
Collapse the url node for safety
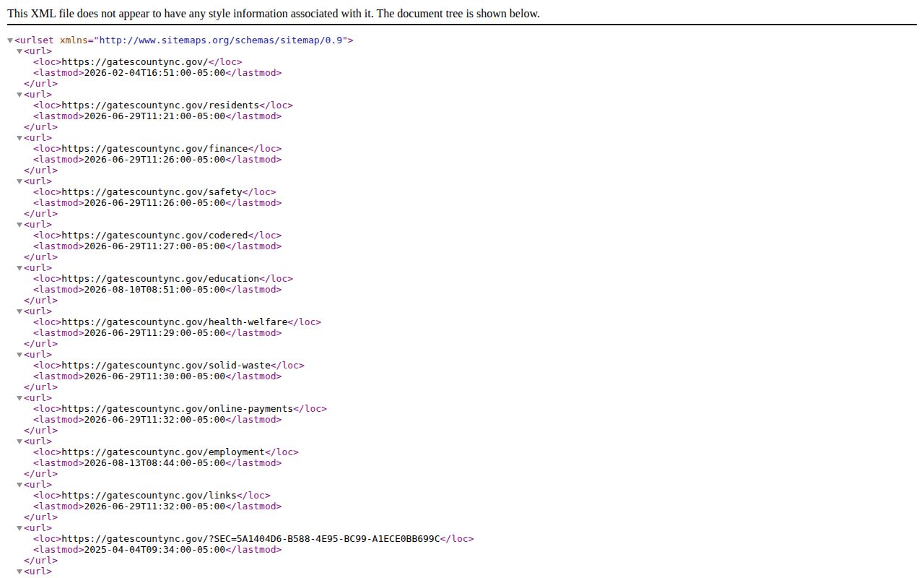click(x=20, y=181)
